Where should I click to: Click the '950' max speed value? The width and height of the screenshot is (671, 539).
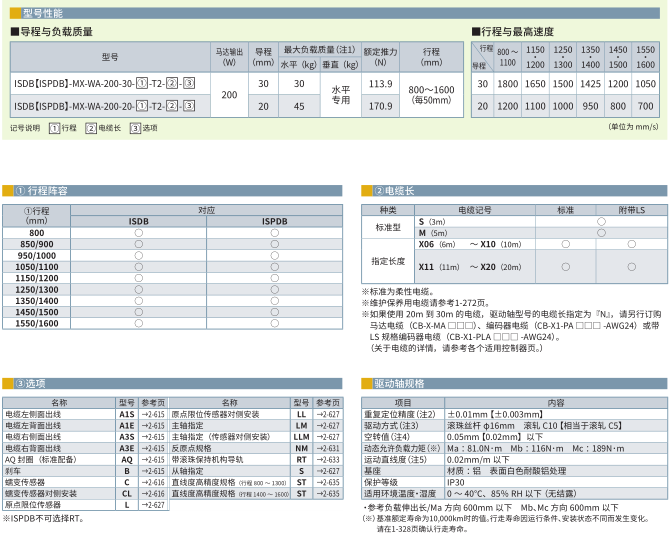[x=590, y=106]
